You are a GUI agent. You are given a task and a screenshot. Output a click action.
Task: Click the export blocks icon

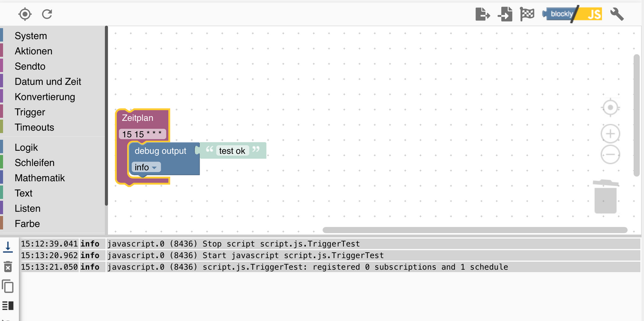pyautogui.click(x=482, y=14)
